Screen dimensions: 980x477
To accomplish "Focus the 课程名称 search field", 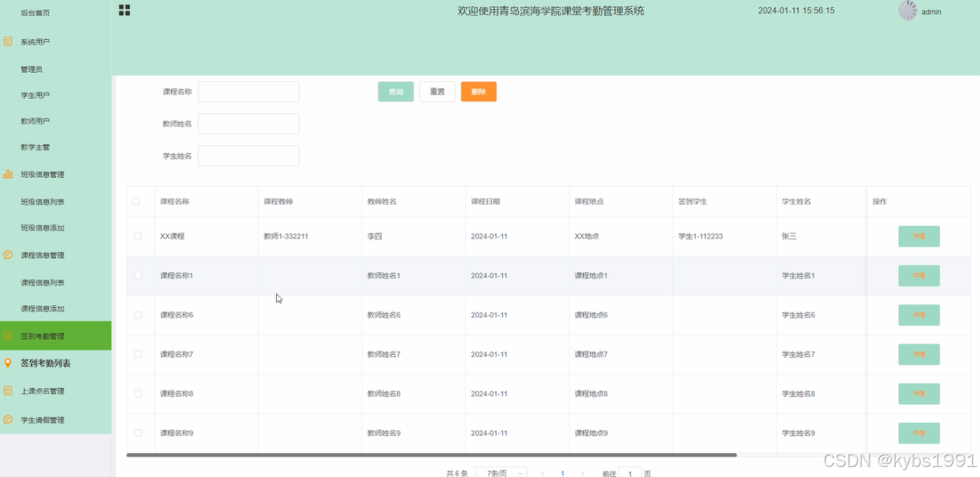I will click(249, 92).
